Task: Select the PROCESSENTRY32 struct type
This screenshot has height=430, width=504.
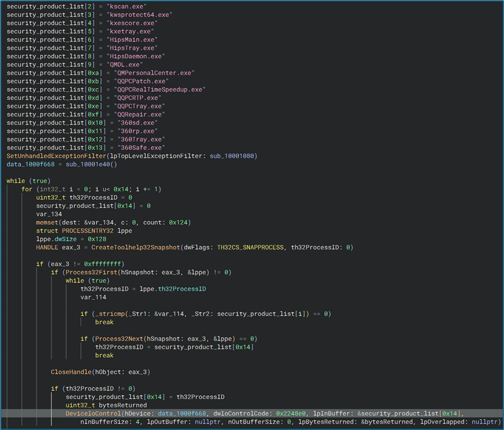Action: 87,231
